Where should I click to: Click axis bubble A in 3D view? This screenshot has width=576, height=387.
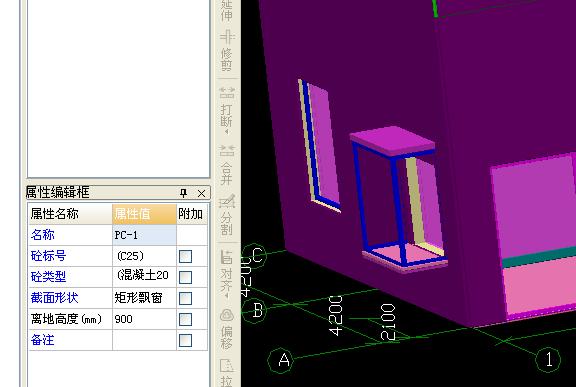pos(282,360)
